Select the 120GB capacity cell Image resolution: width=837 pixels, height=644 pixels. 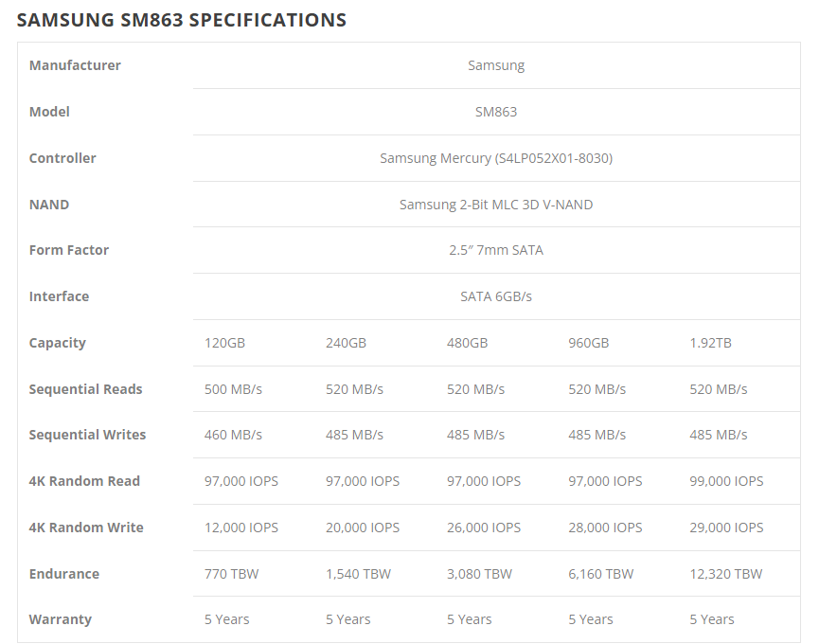click(x=224, y=343)
